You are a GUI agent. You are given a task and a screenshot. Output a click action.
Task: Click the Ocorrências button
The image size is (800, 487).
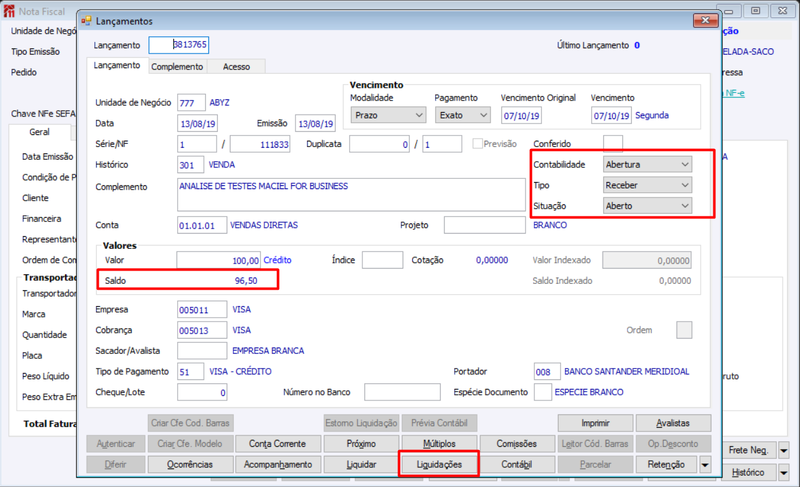pyautogui.click(x=190, y=465)
